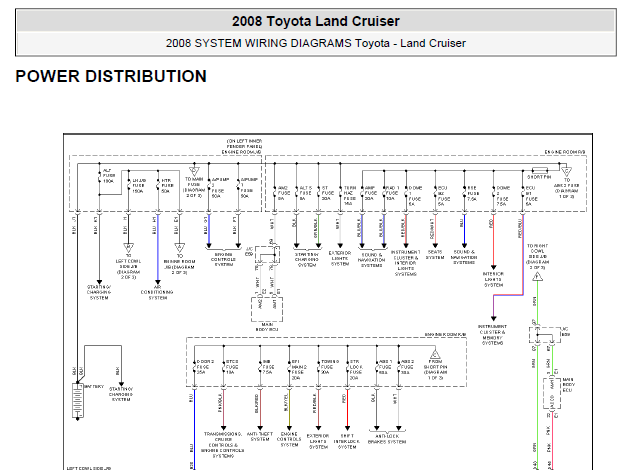Select the 'POWER DISTRIBUTION' heading
This screenshot has width=620, height=470.
point(111,76)
